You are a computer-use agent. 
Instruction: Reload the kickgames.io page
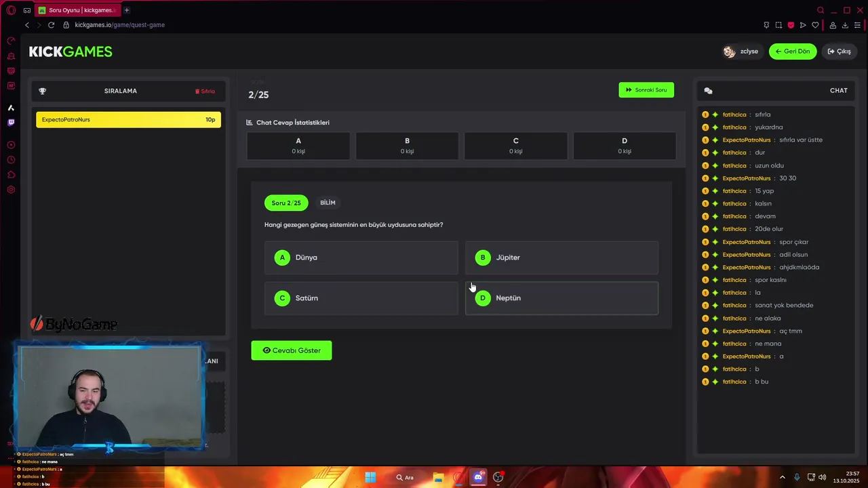coord(51,25)
